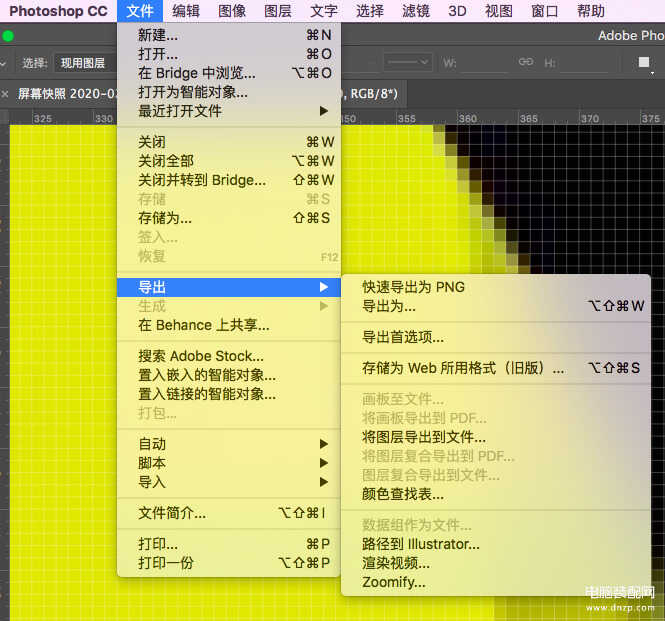Select 路径到 Illustrator... entry
Screen dimensions: 665x621
496,544
